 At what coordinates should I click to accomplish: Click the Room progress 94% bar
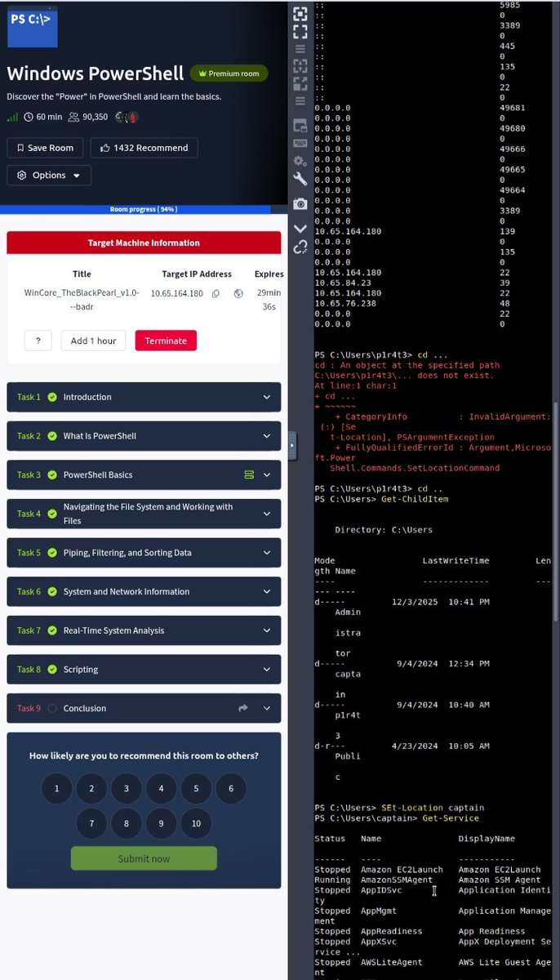click(144, 209)
